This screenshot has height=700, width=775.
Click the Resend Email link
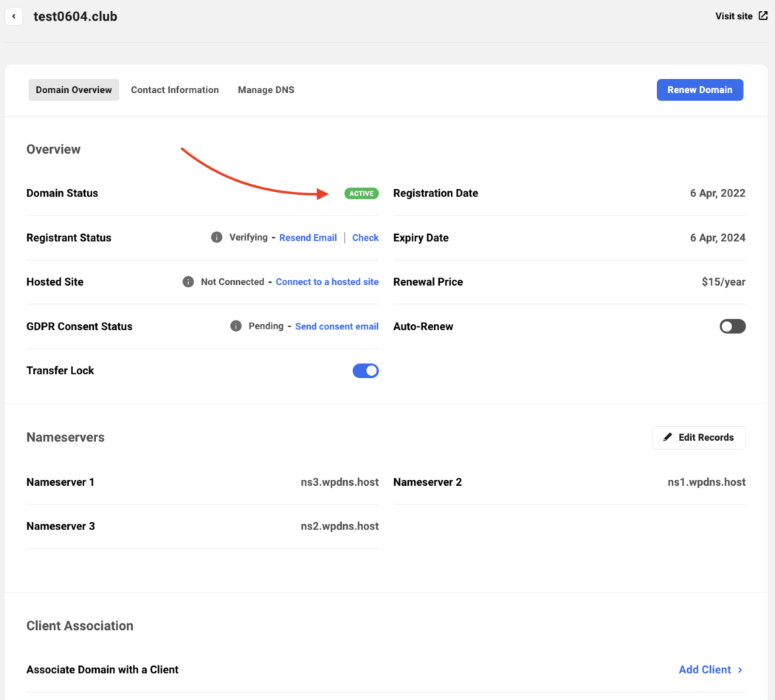tap(308, 238)
